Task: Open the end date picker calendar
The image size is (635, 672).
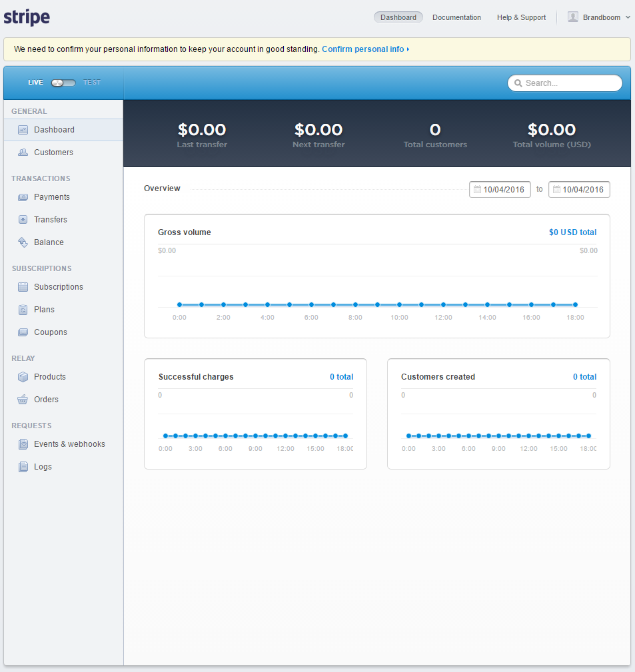Action: coord(578,189)
